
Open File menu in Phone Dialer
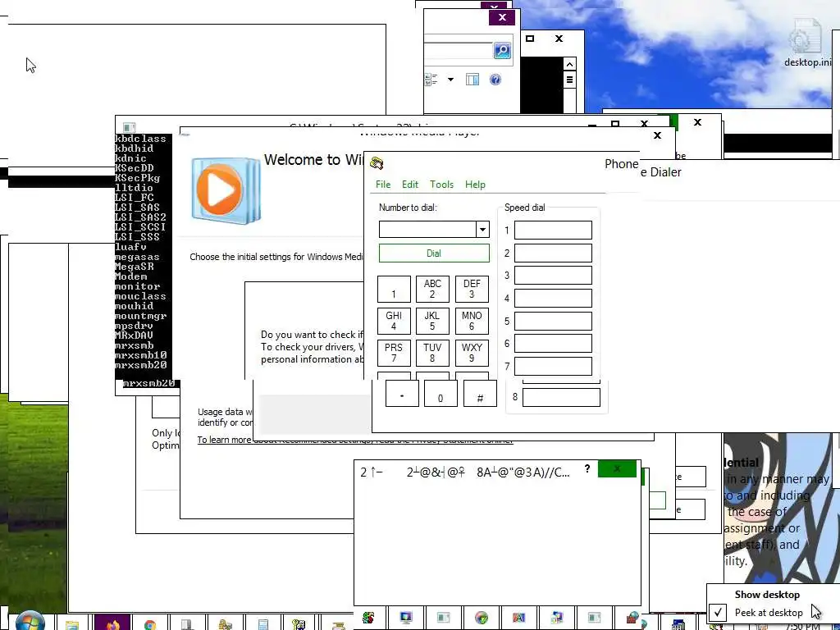tap(383, 185)
